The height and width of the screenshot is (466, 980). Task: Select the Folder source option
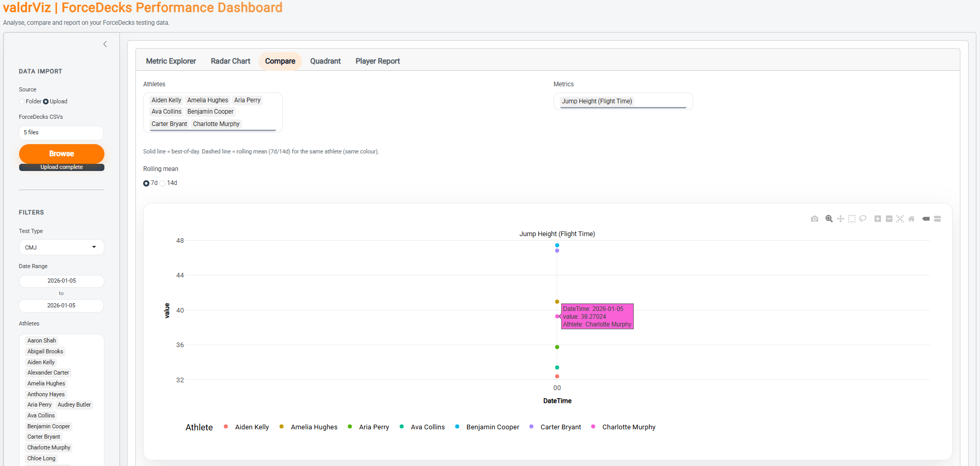pyautogui.click(x=22, y=102)
